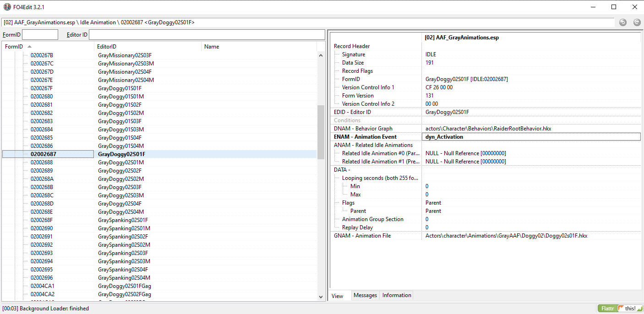This screenshot has width=644, height=314.
Task: Select record 0200268C GrayDoggy02S03M
Action: [x=159, y=195]
